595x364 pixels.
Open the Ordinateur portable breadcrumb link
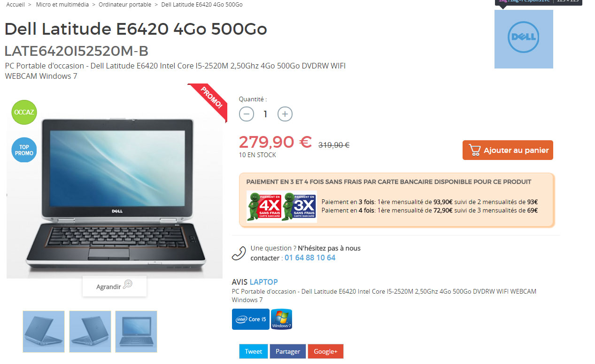coord(125,5)
